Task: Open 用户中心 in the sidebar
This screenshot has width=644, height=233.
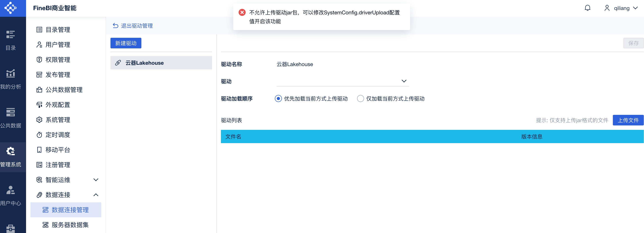Action: (x=11, y=195)
